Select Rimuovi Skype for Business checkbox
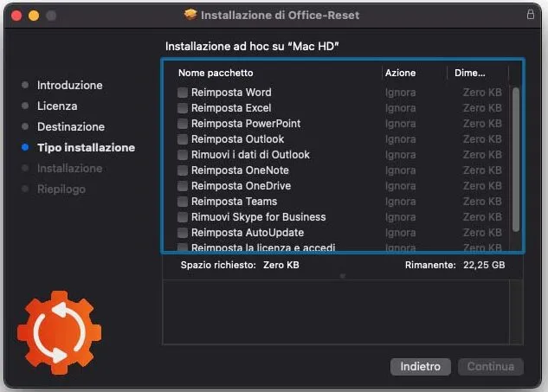 (x=183, y=217)
